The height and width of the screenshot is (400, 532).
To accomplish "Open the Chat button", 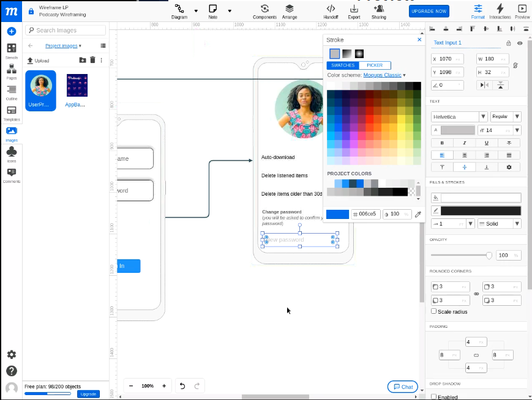I will tap(403, 387).
